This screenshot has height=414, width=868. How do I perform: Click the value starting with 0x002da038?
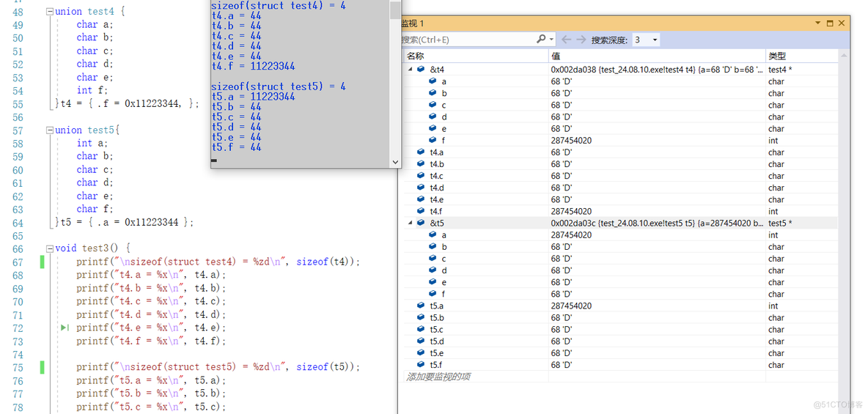[x=657, y=70]
